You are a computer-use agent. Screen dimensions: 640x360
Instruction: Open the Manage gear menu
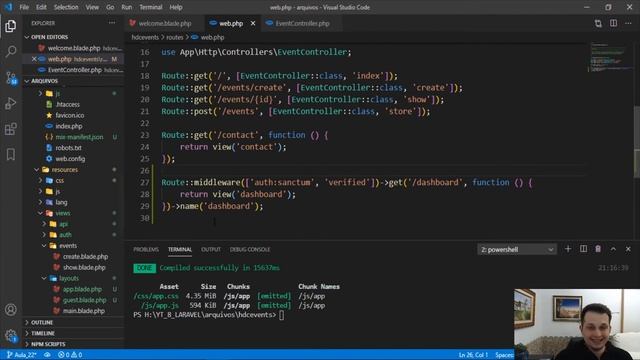11,336
